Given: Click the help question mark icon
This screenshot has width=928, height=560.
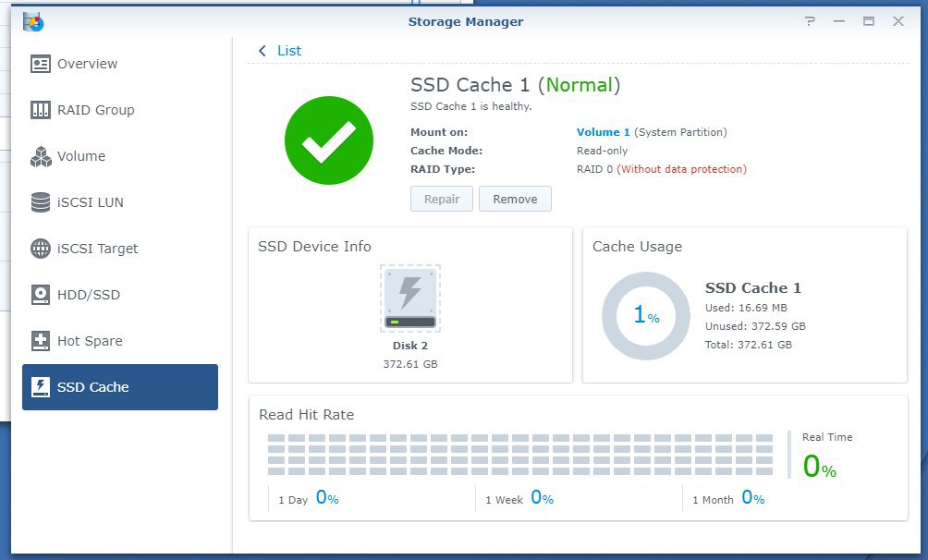Looking at the screenshot, I should tap(810, 21).
